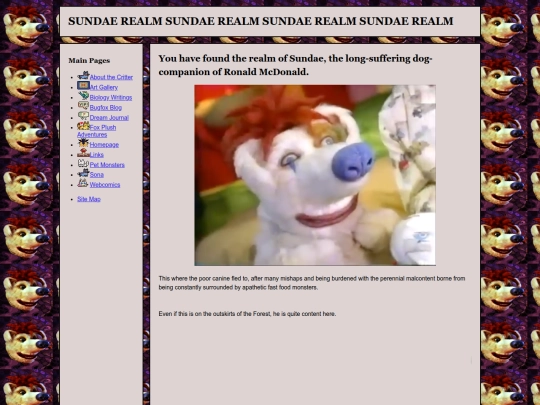
Task: Click the Sundae dog photo
Action: pyautogui.click(x=315, y=175)
